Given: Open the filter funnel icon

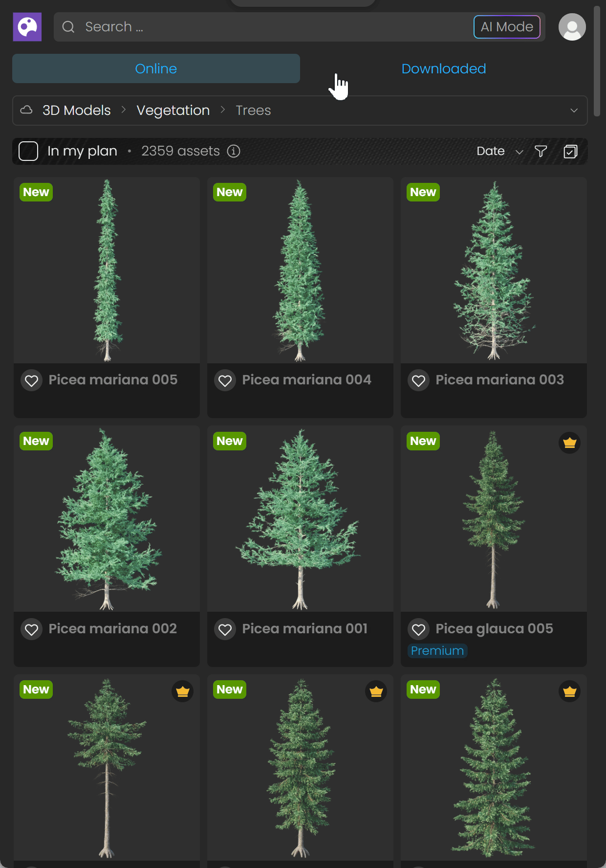Looking at the screenshot, I should pos(541,152).
